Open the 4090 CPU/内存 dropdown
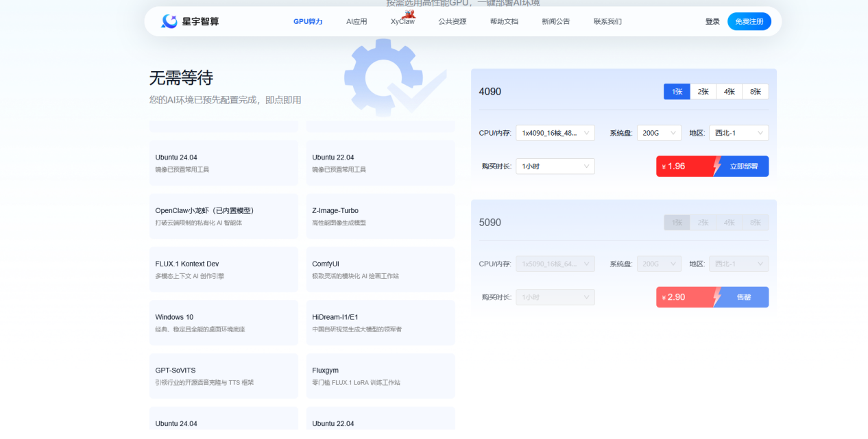 click(555, 133)
